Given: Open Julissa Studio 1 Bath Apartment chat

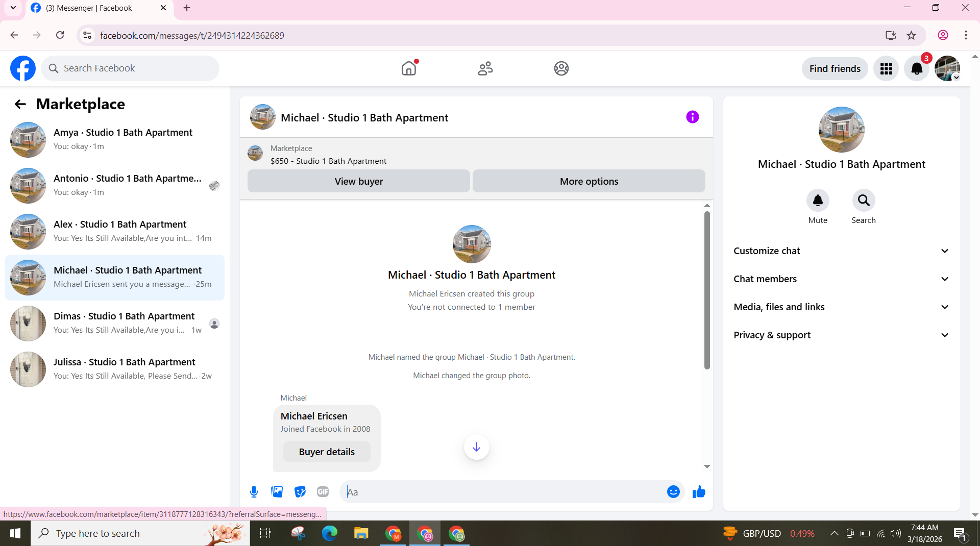Looking at the screenshot, I should pos(115,369).
